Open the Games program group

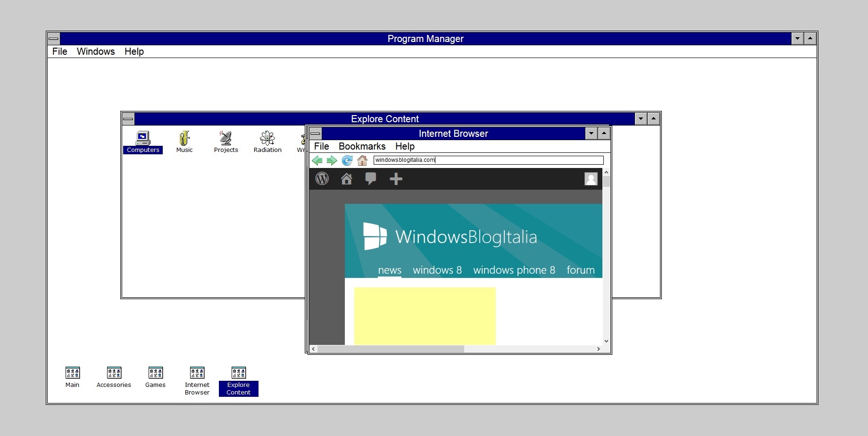coord(155,377)
